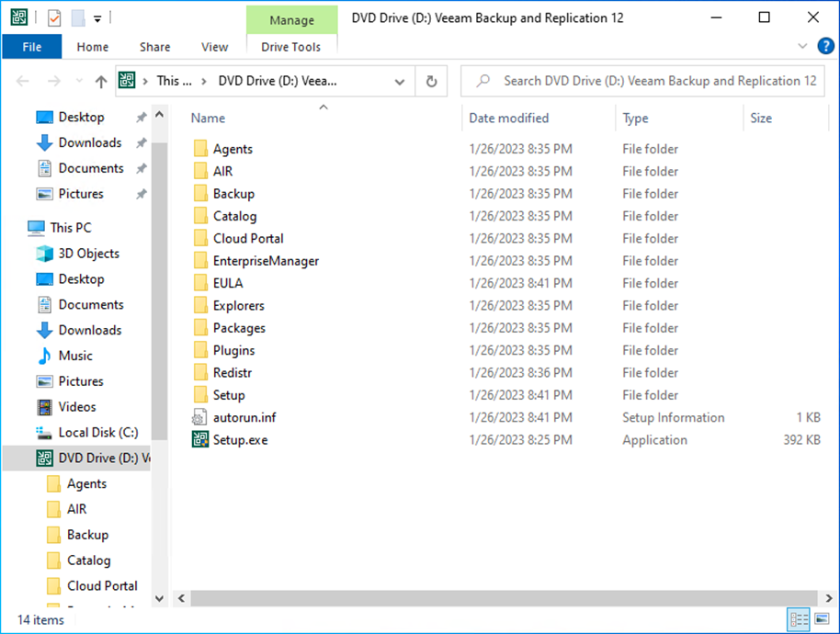Open the Customize Quick Access Toolbar dropdown

97,18
